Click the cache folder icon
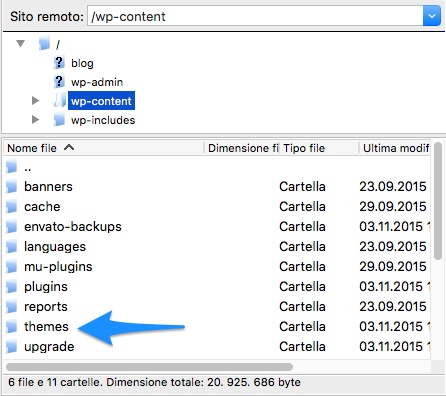The height and width of the screenshot is (396, 446). [11, 206]
